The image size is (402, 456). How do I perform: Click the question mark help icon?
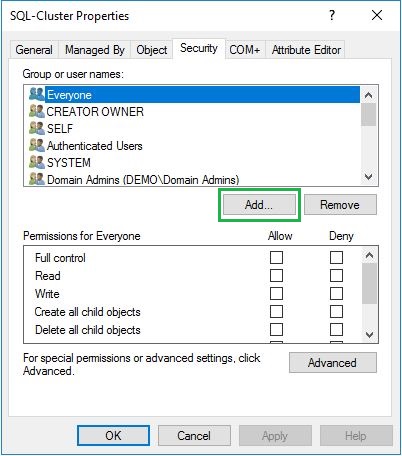(332, 15)
